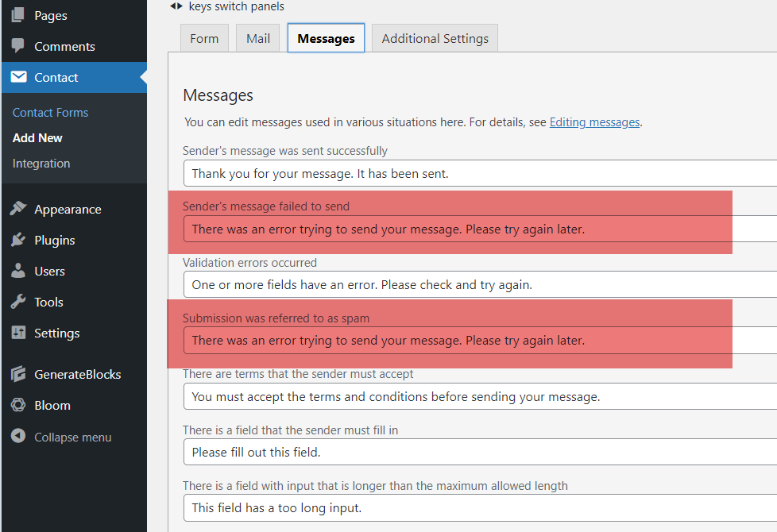Open Contact Forms submenu link
The height and width of the screenshot is (532, 777).
(50, 113)
